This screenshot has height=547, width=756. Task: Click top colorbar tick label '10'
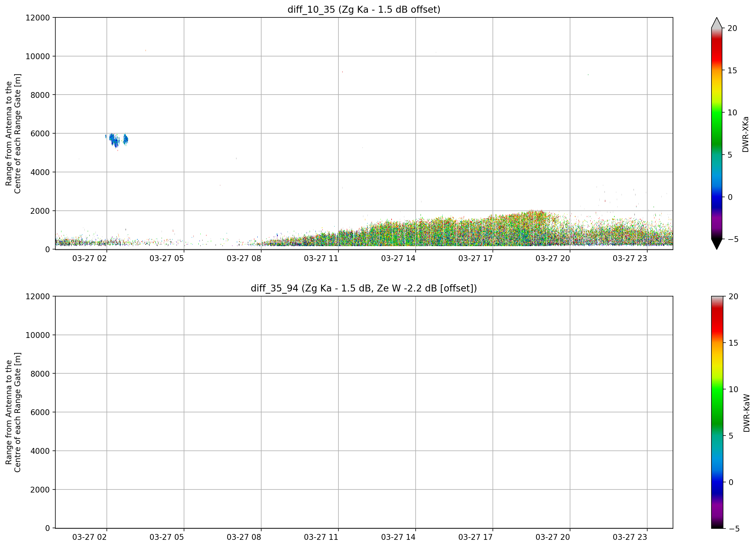pyautogui.click(x=732, y=113)
